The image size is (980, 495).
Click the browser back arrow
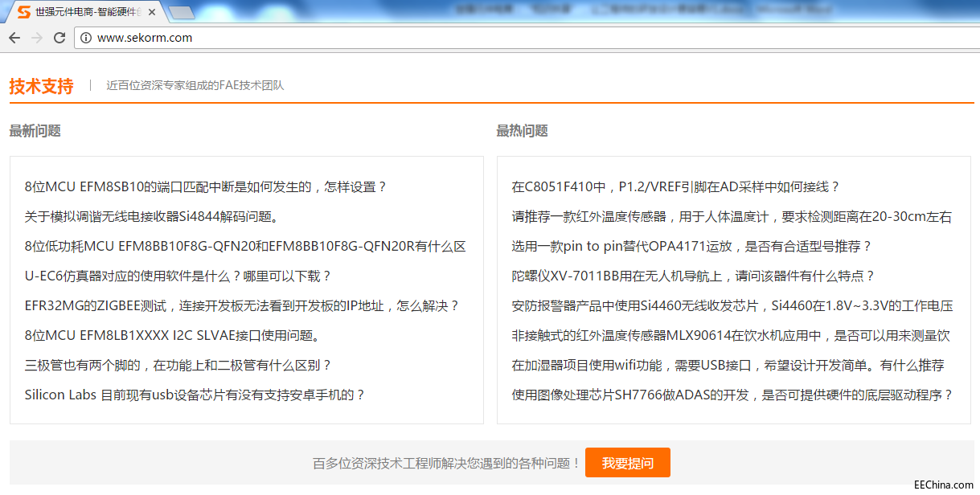[14, 38]
